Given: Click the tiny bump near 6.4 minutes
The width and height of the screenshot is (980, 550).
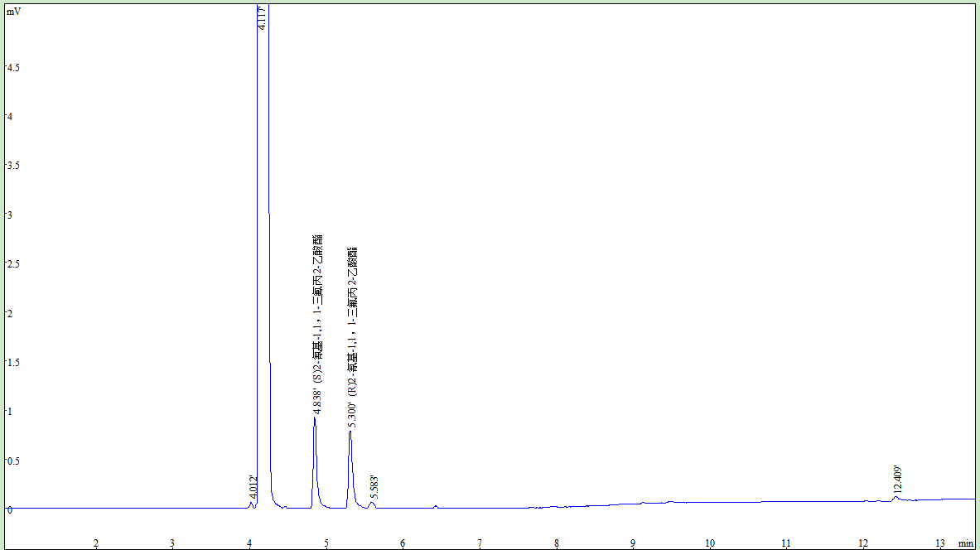Looking at the screenshot, I should 436,506.
